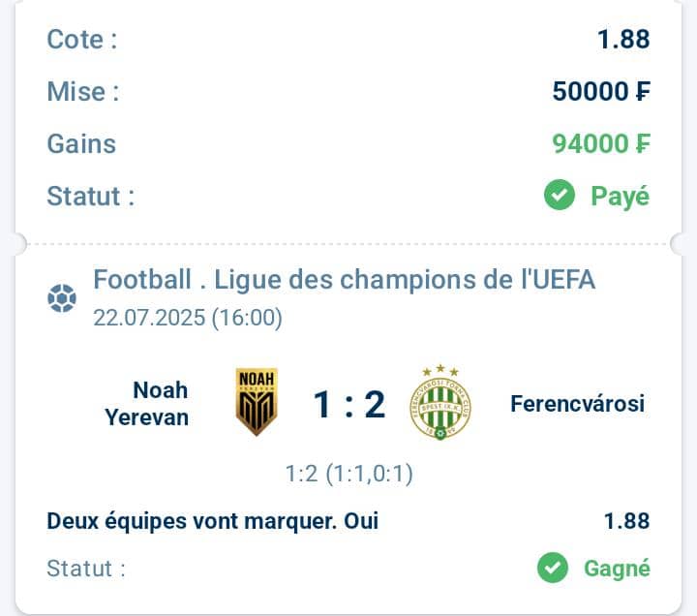
Task: Click the Mise label
Action: pos(83,92)
